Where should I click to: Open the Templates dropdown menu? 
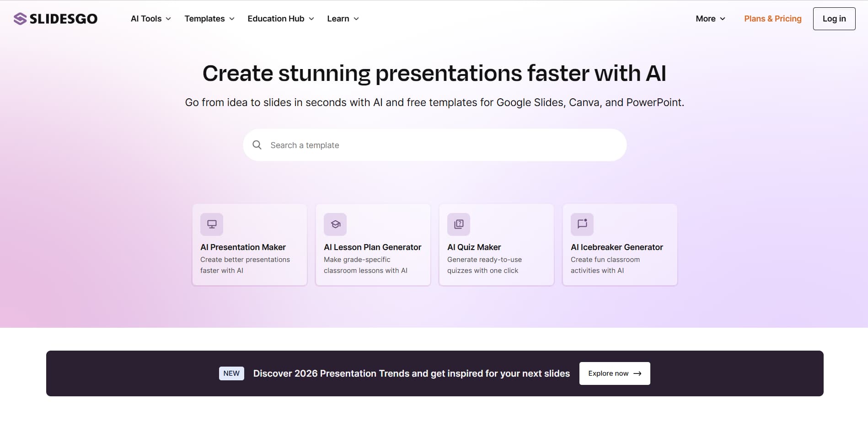209,19
